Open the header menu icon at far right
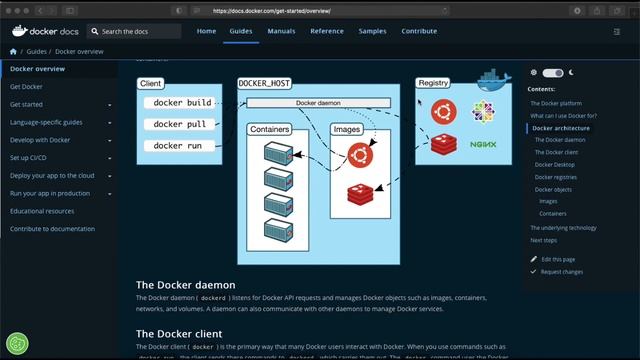Screen dimensions: 640x360 (x=617, y=31)
